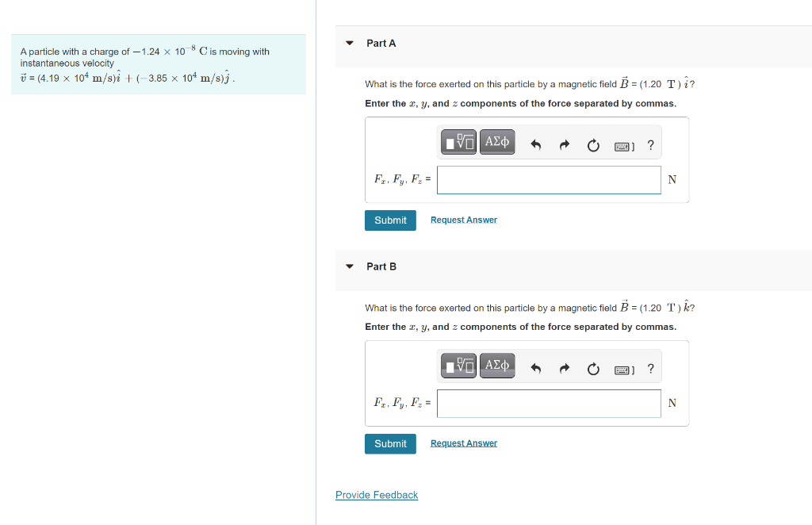Submit the Part A answer

click(x=390, y=220)
